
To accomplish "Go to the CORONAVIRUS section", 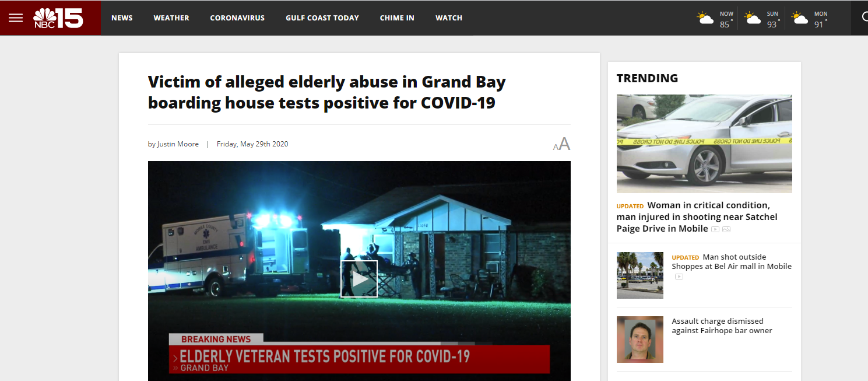I will [237, 18].
